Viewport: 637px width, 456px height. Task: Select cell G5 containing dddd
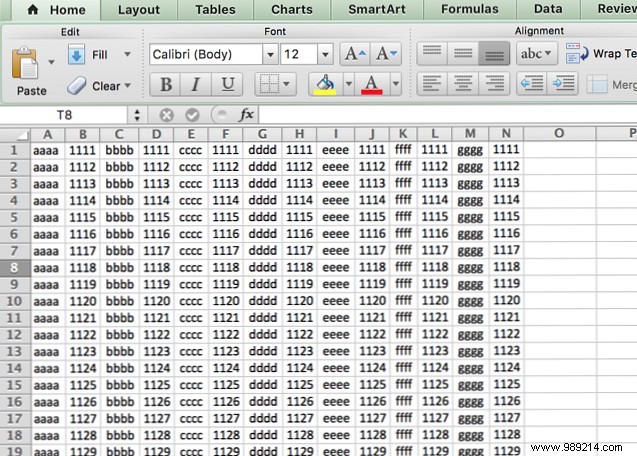pos(262,217)
